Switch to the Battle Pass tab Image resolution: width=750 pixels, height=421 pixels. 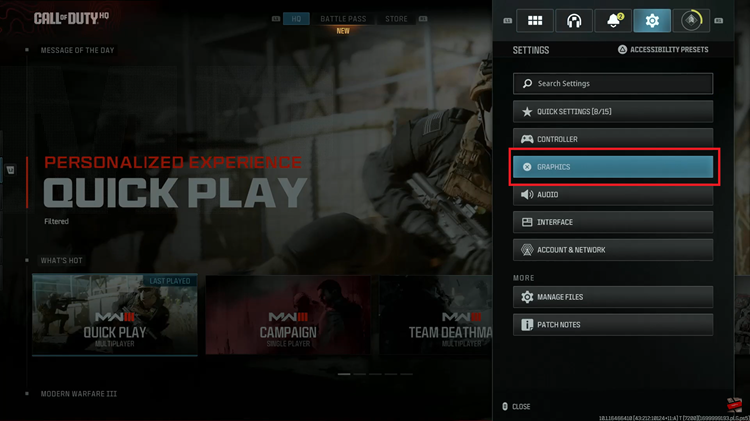tap(343, 19)
